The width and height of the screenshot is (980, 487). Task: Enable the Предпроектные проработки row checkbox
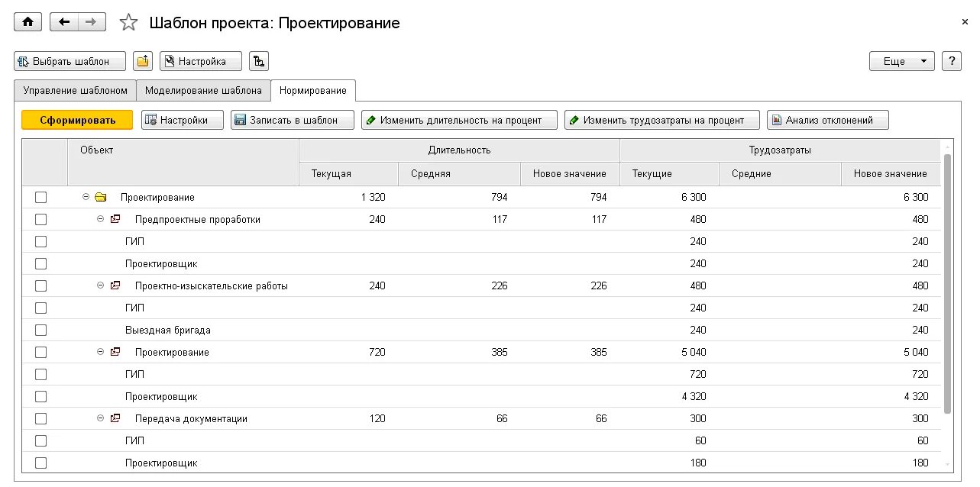[x=40, y=219]
